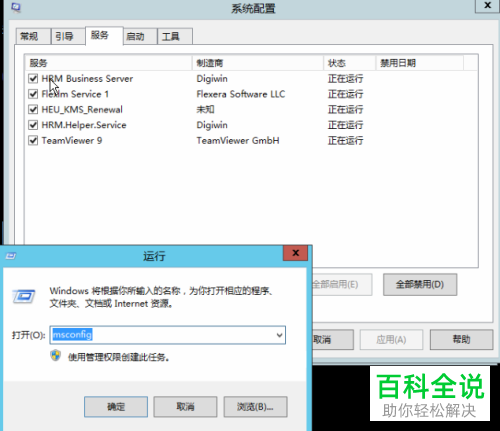Click 使用管理权限创建此任务 text
500x431 pixels.
(x=119, y=357)
